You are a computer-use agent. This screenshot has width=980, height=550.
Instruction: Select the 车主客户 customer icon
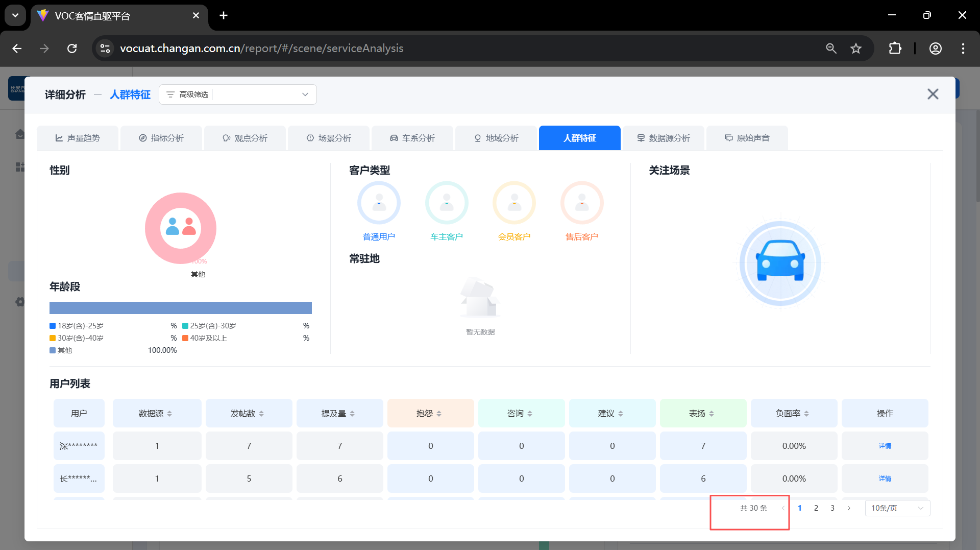447,203
